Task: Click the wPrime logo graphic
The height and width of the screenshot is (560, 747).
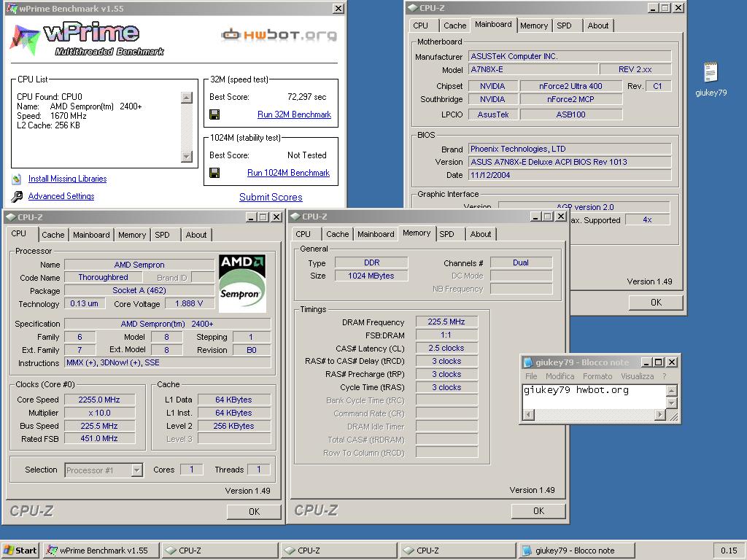Action: tap(88, 39)
